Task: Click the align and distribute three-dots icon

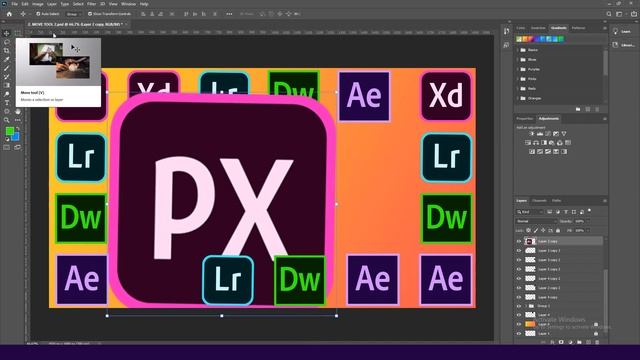Action: pyautogui.click(x=229, y=14)
